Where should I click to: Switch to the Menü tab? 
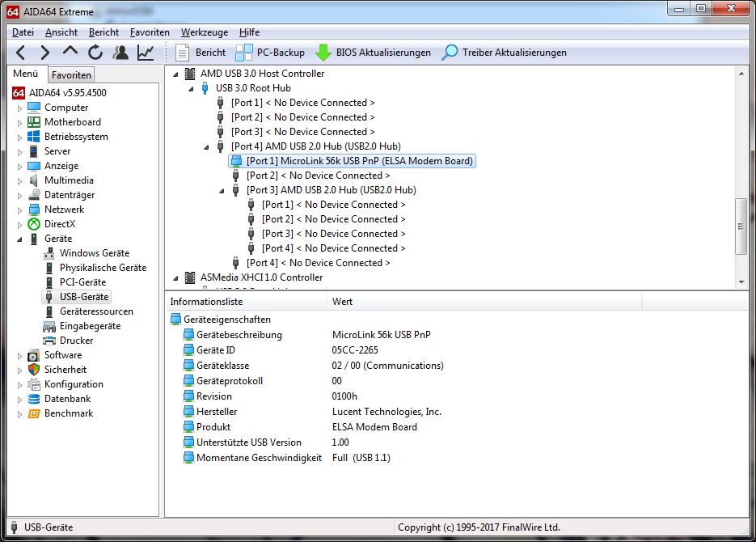point(26,74)
